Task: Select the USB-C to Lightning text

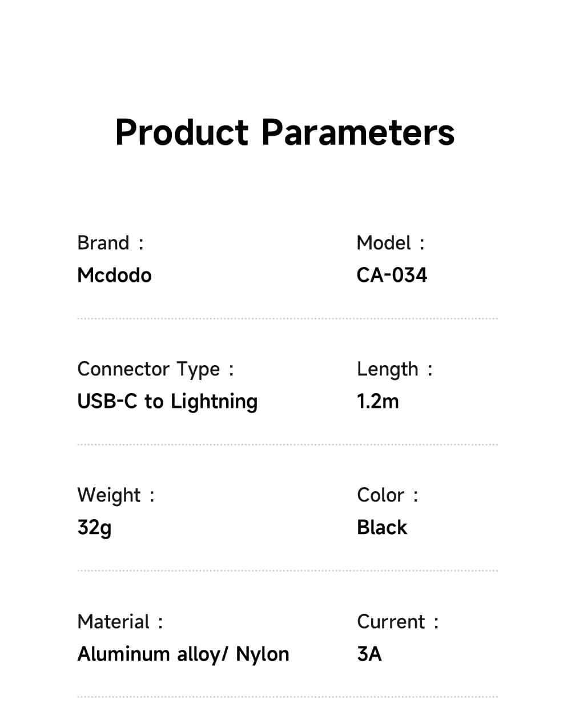Action: click(167, 402)
